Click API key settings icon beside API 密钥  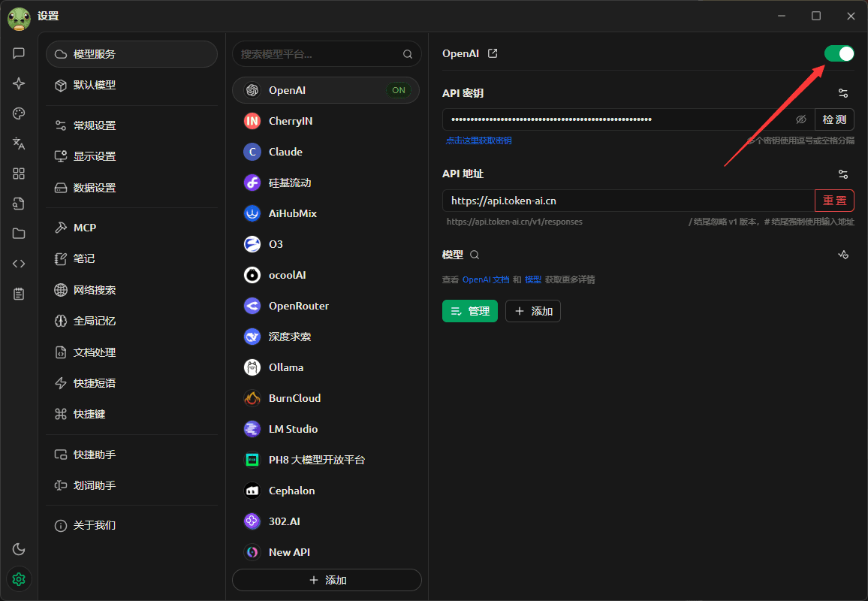pyautogui.click(x=843, y=93)
